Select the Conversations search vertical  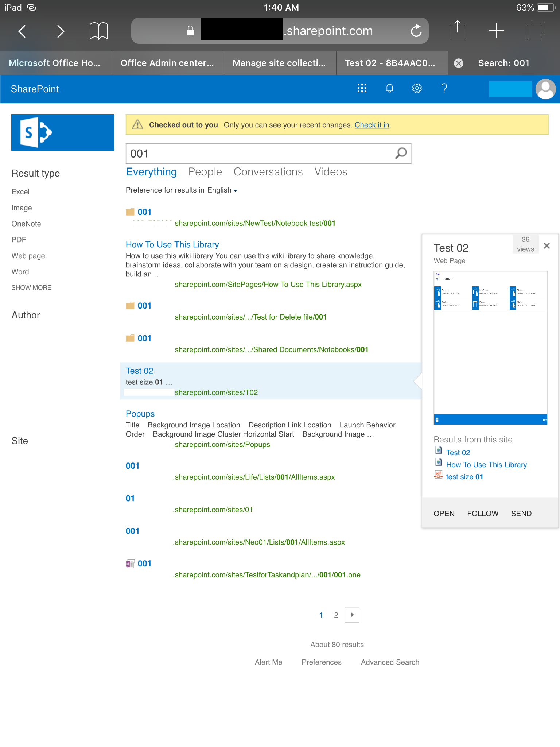click(268, 172)
